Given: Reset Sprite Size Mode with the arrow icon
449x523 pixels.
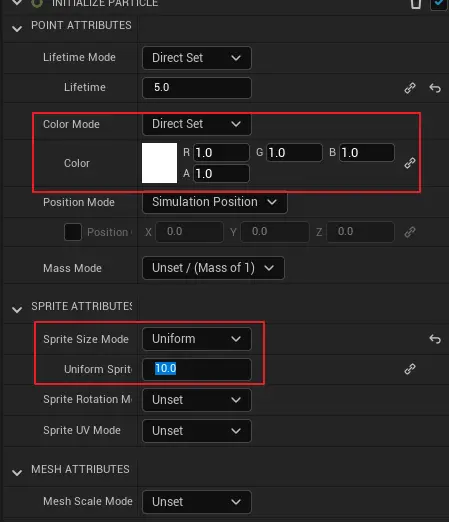Looking at the screenshot, I should [435, 339].
